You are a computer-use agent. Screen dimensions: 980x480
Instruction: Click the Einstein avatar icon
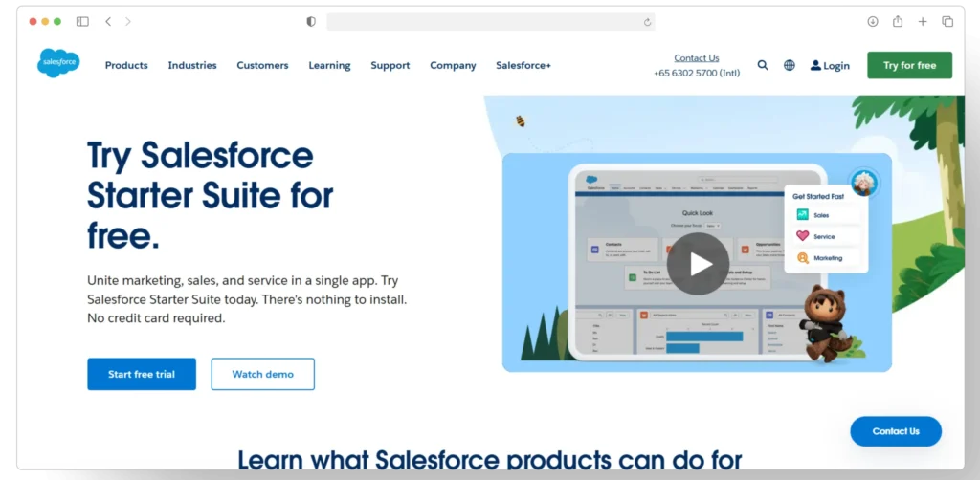(x=864, y=183)
